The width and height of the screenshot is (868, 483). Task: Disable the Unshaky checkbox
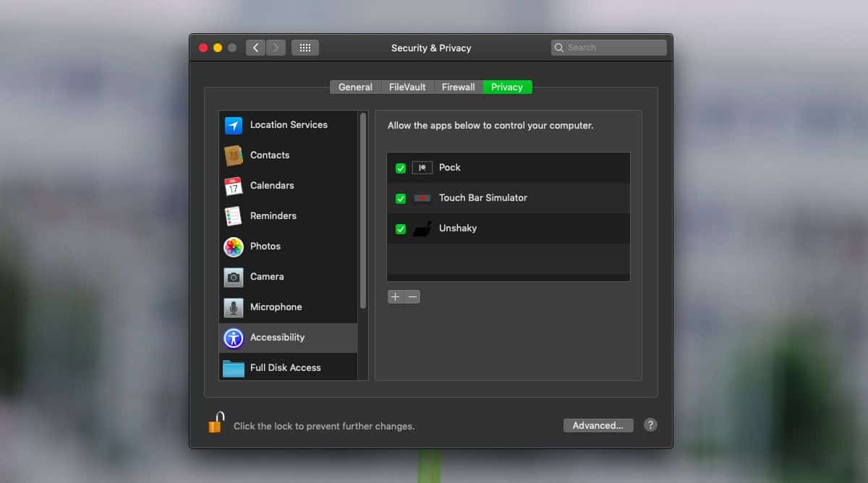(401, 229)
